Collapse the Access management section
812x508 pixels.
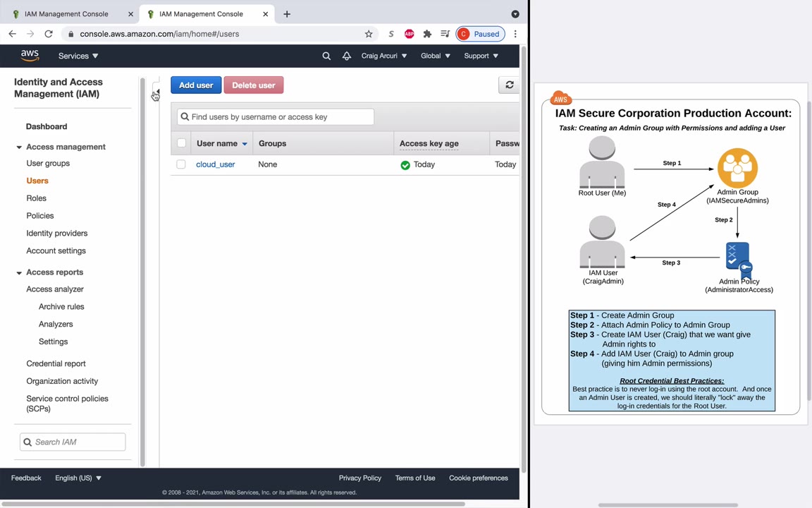19,147
